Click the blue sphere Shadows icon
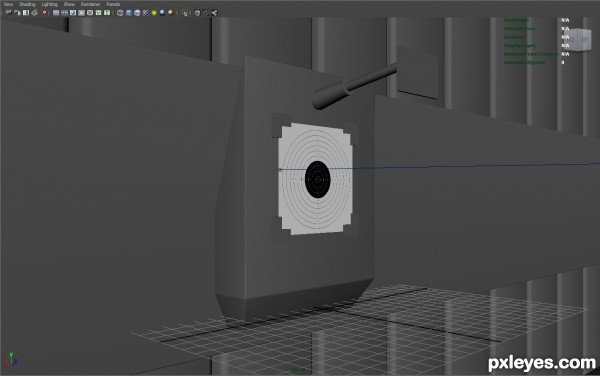The height and width of the screenshot is (376, 600). click(162, 13)
